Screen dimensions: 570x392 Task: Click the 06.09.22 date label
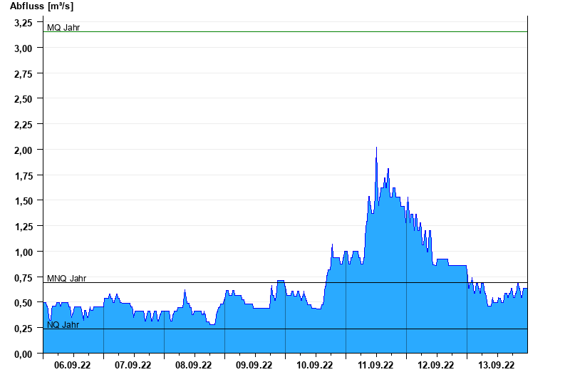(x=73, y=366)
